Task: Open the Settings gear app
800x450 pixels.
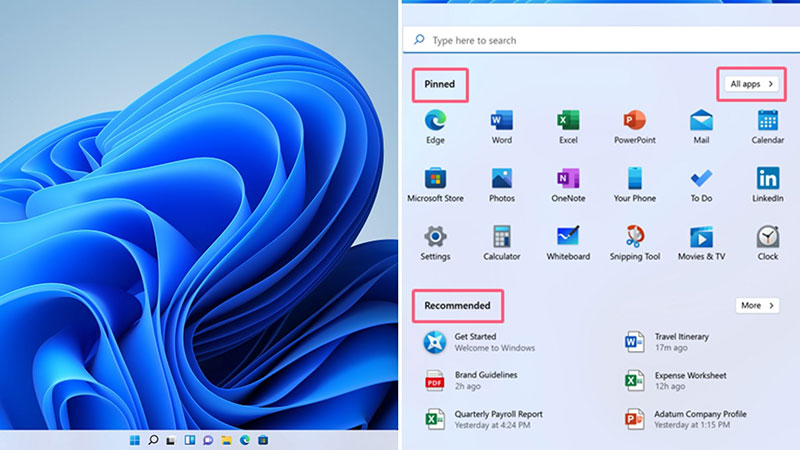Action: click(435, 243)
